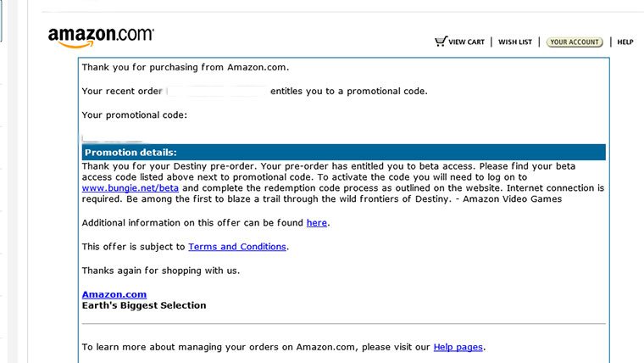644x363 pixels.
Task: Open the View Cart link
Action: pos(466,42)
